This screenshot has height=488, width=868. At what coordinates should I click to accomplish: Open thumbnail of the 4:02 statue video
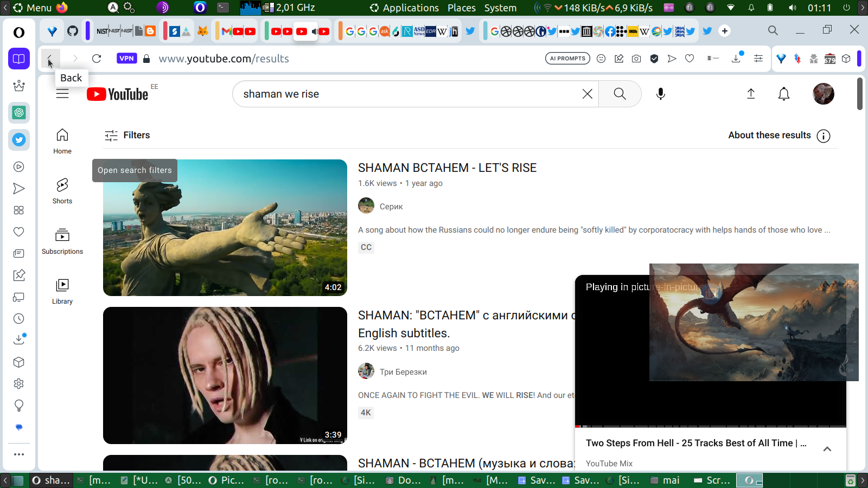[225, 228]
